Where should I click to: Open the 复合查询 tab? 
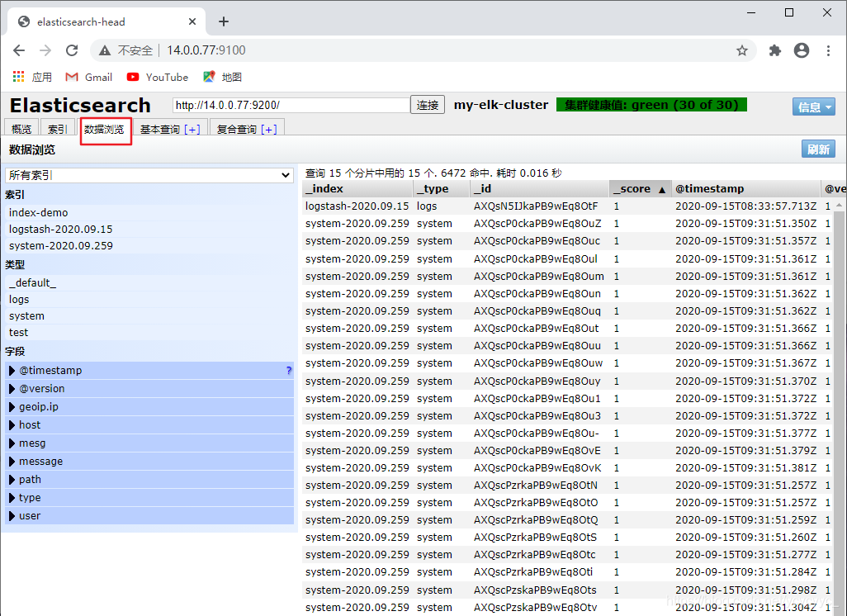tap(237, 129)
